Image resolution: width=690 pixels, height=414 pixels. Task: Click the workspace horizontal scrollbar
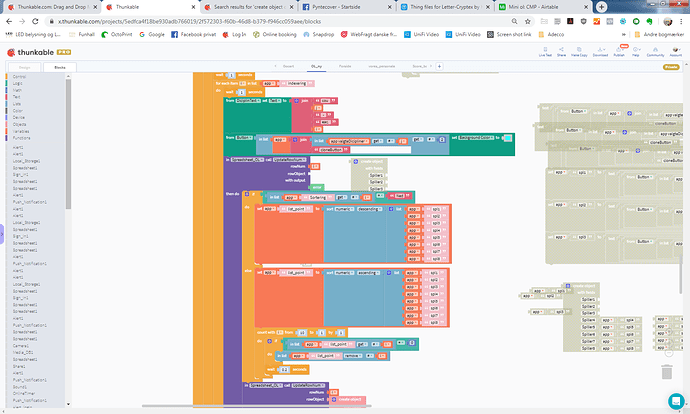click(257, 406)
